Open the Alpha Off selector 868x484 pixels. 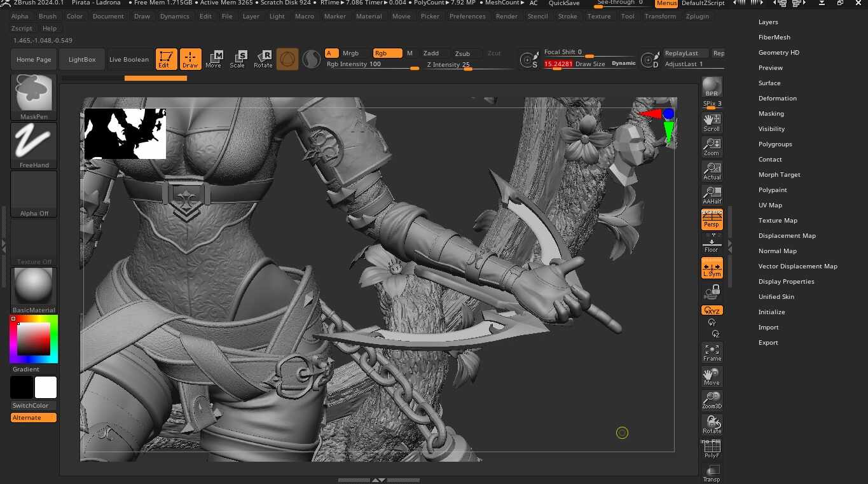pyautogui.click(x=34, y=194)
